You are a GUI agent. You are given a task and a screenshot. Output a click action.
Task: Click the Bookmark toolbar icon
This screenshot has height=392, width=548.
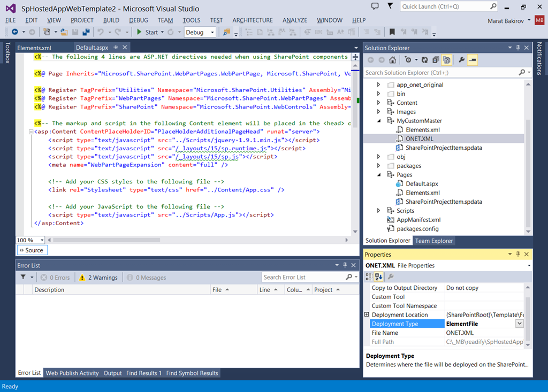[392, 32]
